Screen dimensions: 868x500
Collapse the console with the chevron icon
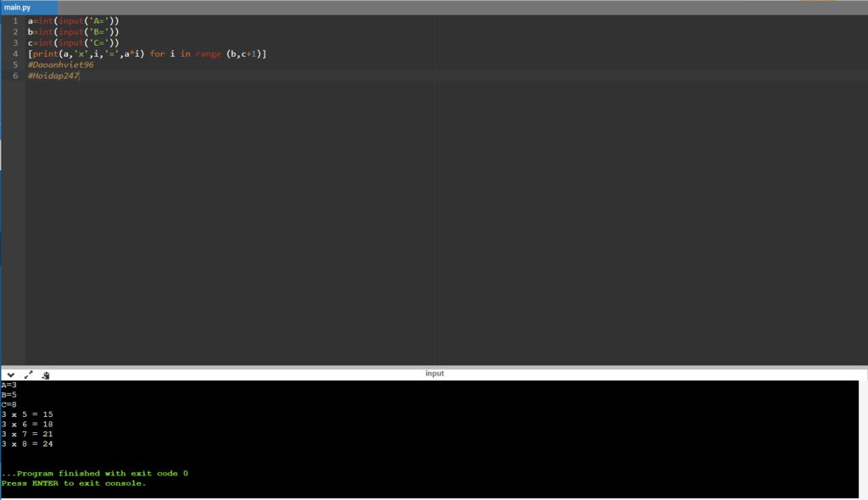(x=10, y=375)
